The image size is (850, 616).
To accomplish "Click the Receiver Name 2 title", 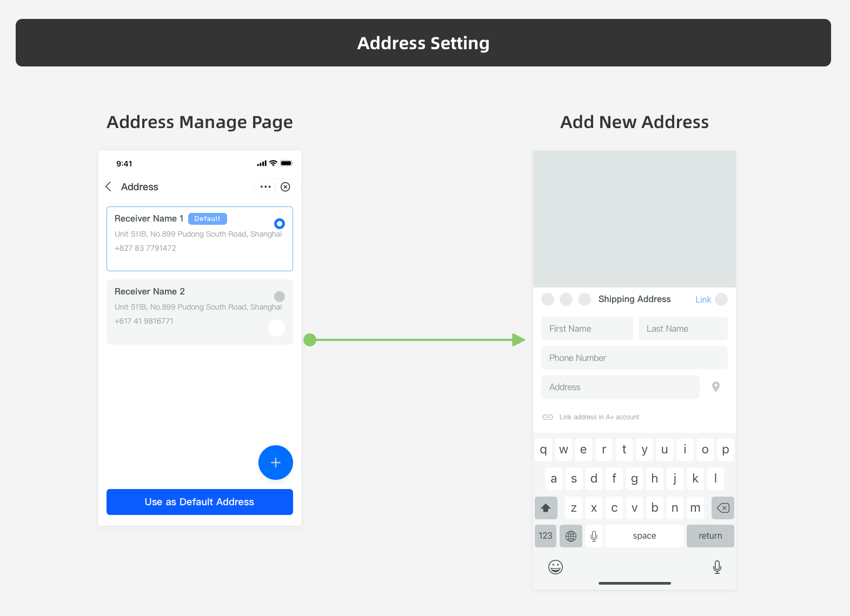I will 150,292.
